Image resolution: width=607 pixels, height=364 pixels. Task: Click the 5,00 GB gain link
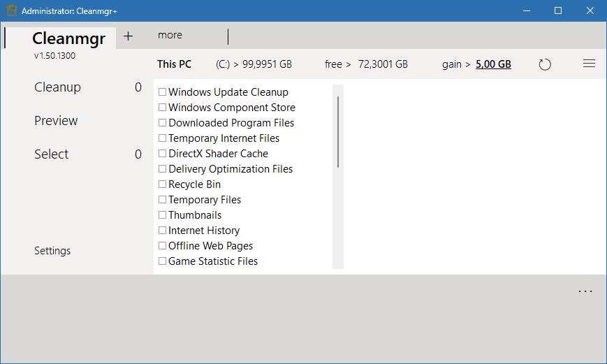[493, 64]
